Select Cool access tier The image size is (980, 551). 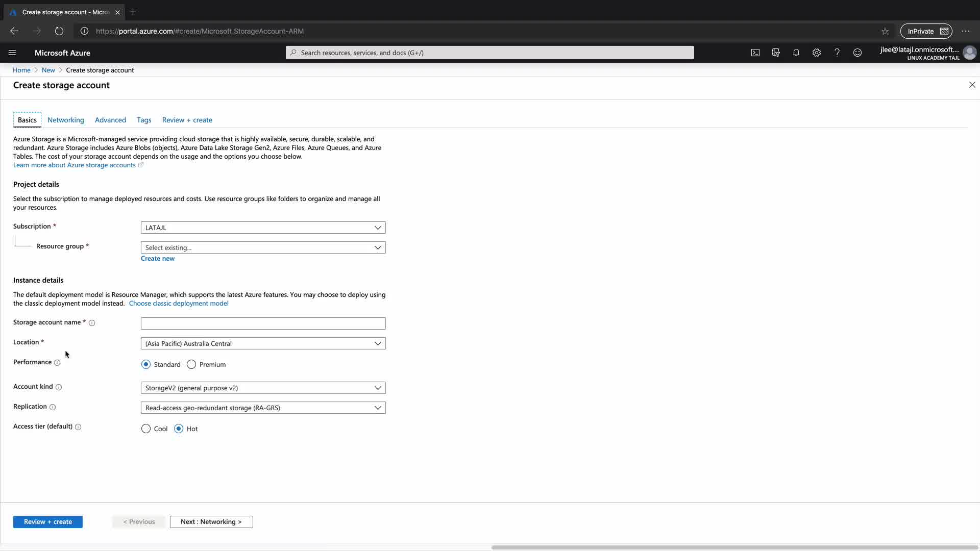[x=146, y=429]
